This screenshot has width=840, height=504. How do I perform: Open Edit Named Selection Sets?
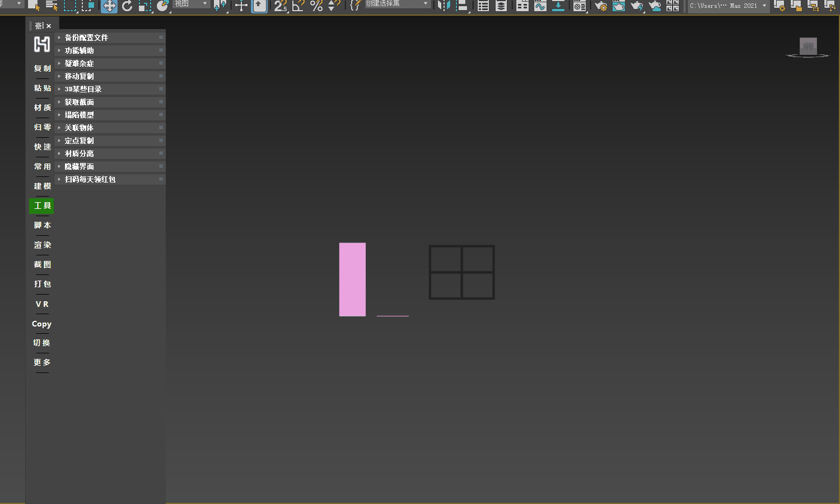point(355,6)
